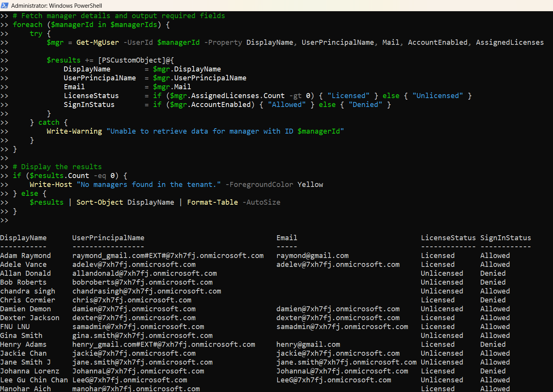Click the Get-MgUser command in script
This screenshot has height=392, width=553.
click(x=97, y=42)
